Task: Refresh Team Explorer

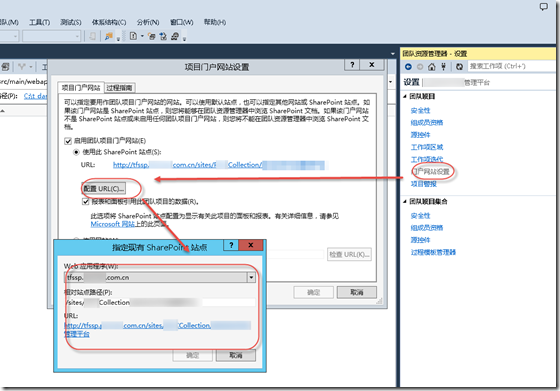Action: pyautogui.click(x=459, y=66)
